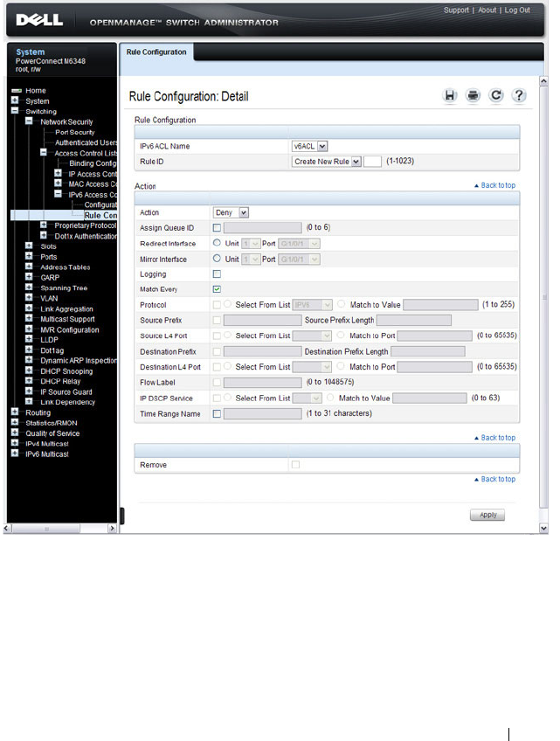The image size is (560, 741).
Task: Expand the Routing tree node
Action: click(x=15, y=412)
